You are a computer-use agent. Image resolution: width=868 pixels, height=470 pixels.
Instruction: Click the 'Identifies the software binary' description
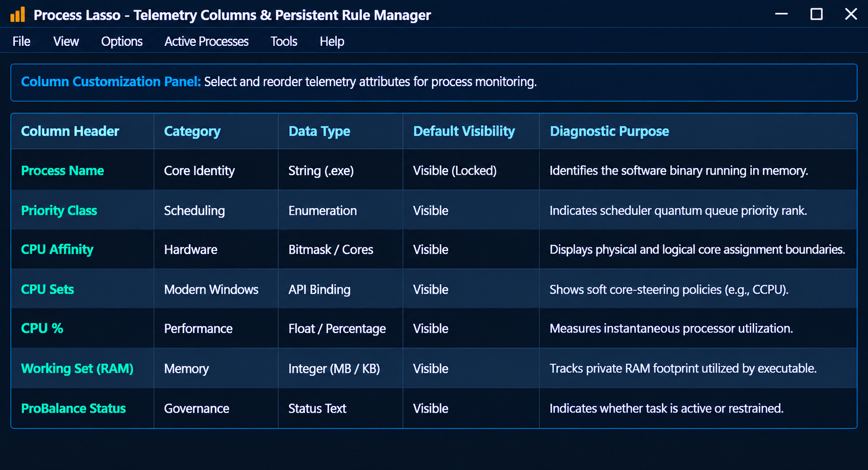(679, 171)
